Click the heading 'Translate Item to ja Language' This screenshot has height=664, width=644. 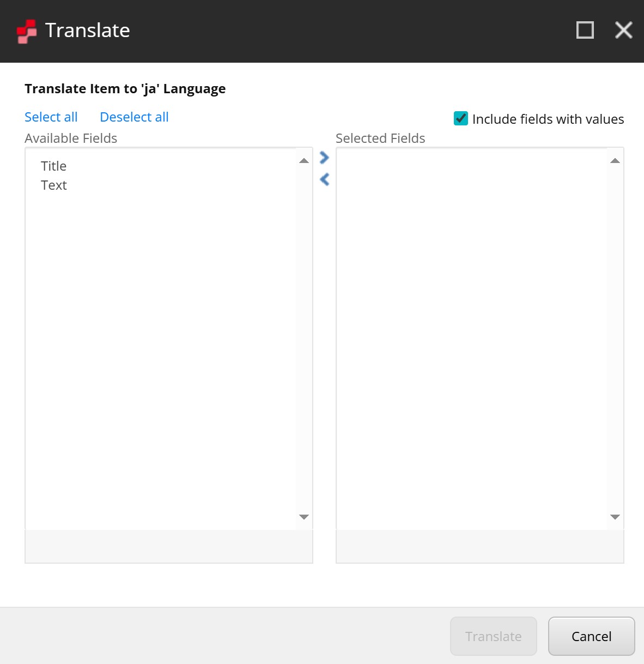click(125, 88)
